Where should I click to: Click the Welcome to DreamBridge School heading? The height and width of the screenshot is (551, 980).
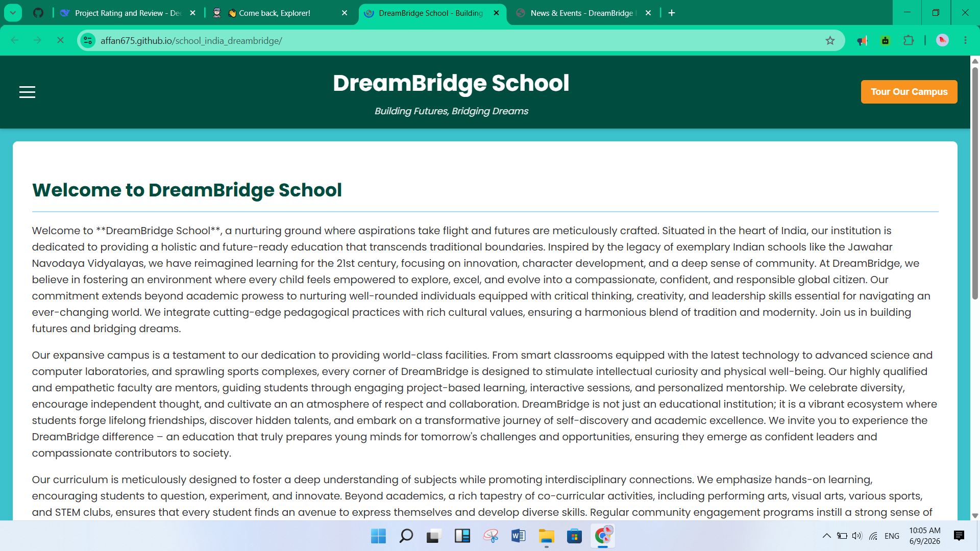(187, 190)
